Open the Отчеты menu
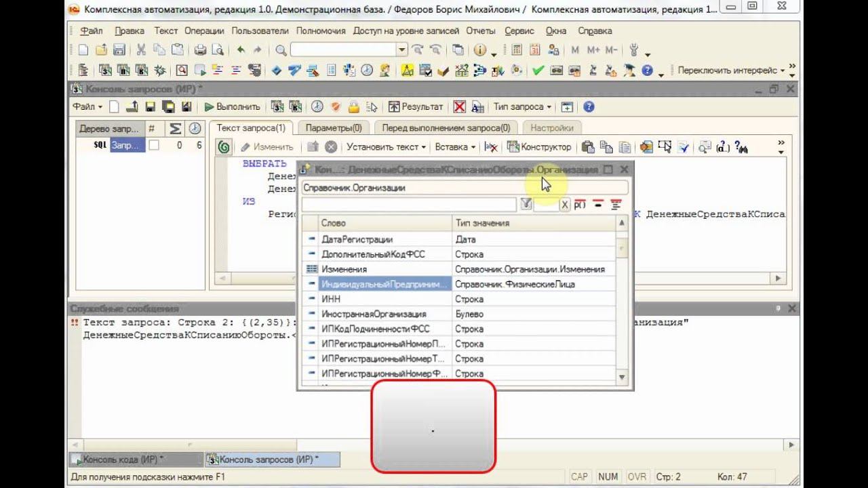Screen dimensions: 868x488 click(x=481, y=30)
